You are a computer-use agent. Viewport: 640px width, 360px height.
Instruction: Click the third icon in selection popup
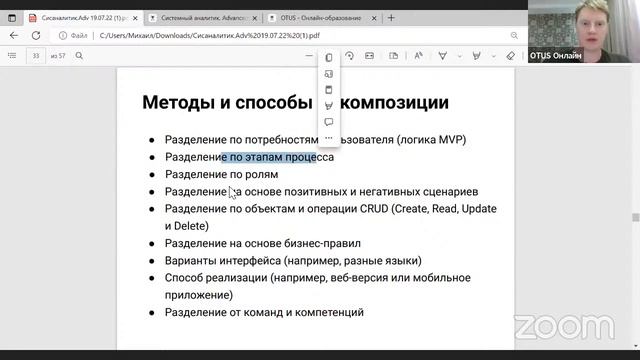329,90
